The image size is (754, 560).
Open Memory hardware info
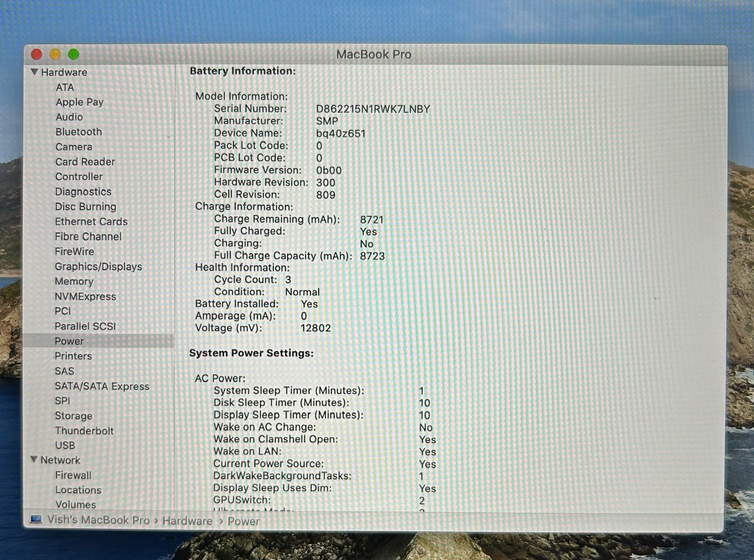(74, 282)
